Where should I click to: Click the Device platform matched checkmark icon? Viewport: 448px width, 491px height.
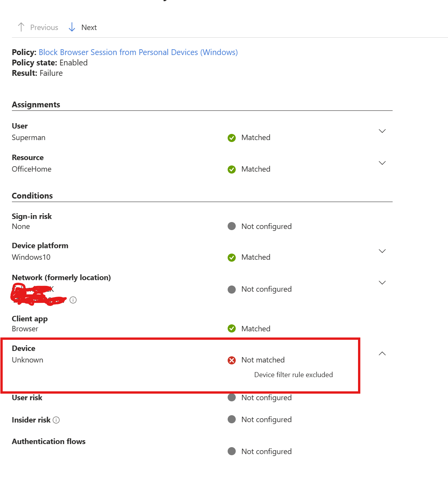pyautogui.click(x=231, y=257)
